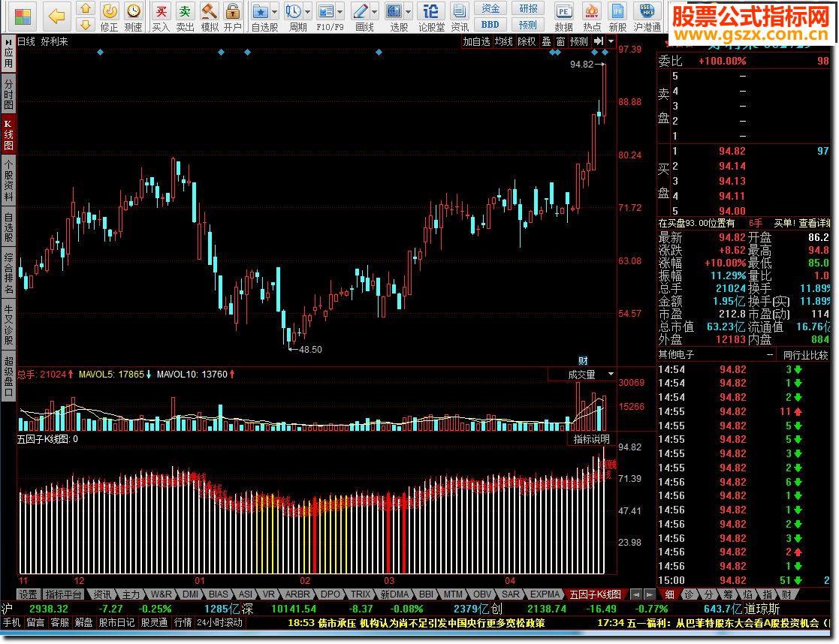Click the 测速 clock icon

pyautogui.click(x=133, y=11)
